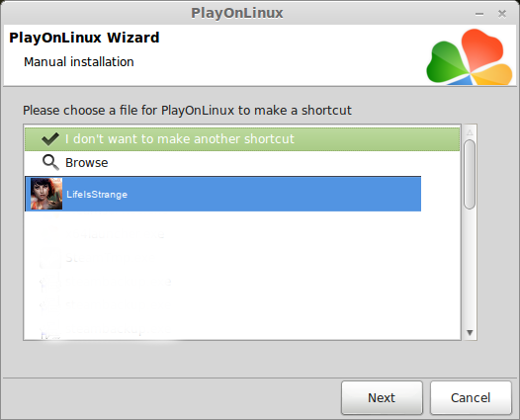Select the LifeIsStrange label in the highlighted row
Screen dimensions: 520x420
click(x=97, y=195)
